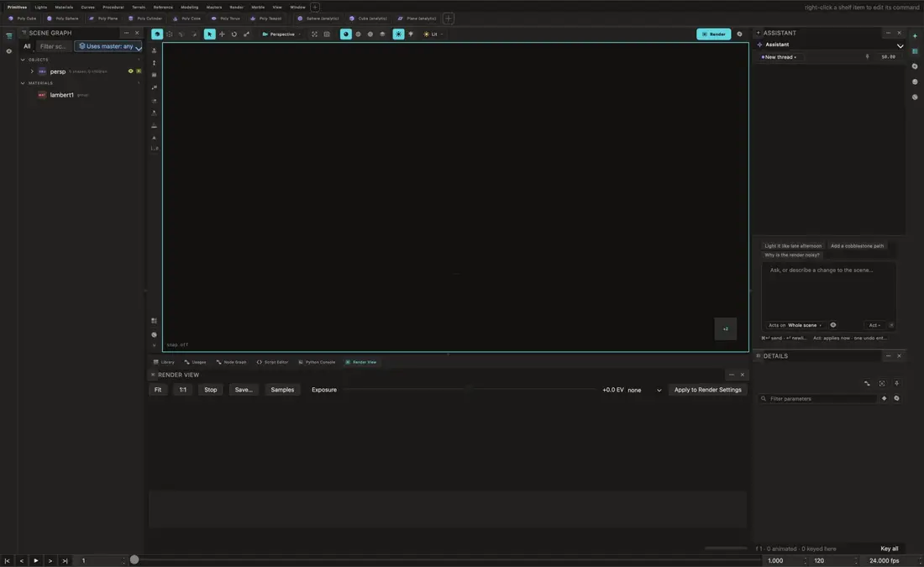924x567 pixels.
Task: Switch to the Script Editor tab
Action: (x=272, y=362)
